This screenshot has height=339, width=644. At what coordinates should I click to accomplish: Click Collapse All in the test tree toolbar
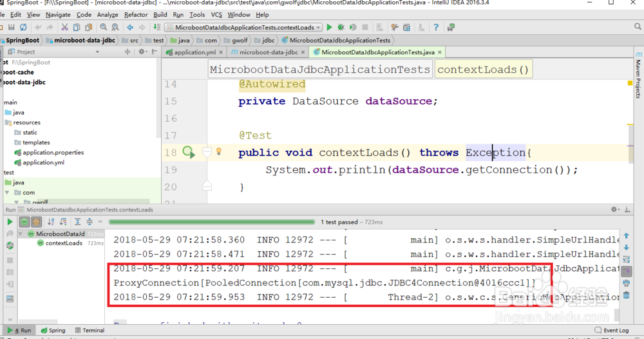[90, 222]
